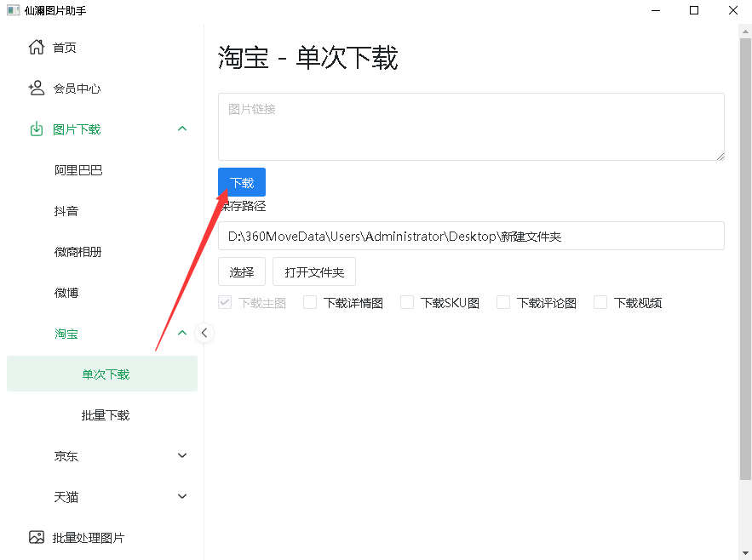Click the 选择 button
Image resolution: width=752 pixels, height=560 pixels.
click(242, 271)
